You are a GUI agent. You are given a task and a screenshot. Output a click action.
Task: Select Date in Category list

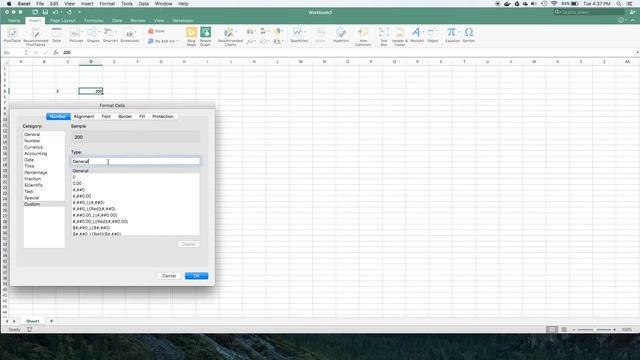44,160
